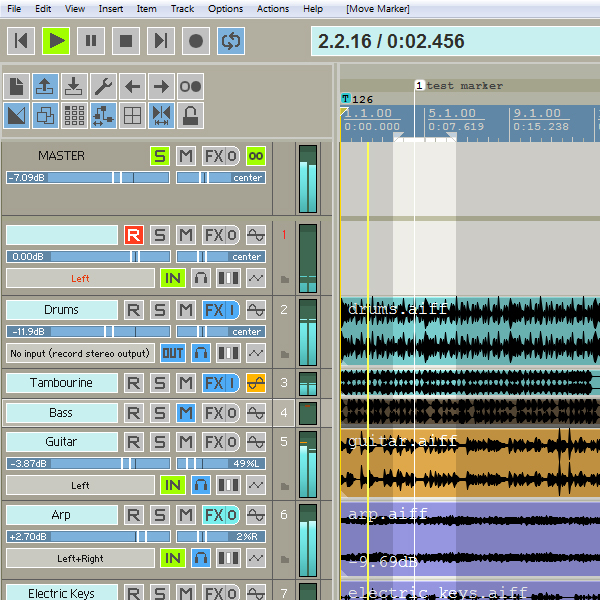Click the wrench project settings icon

(x=103, y=86)
